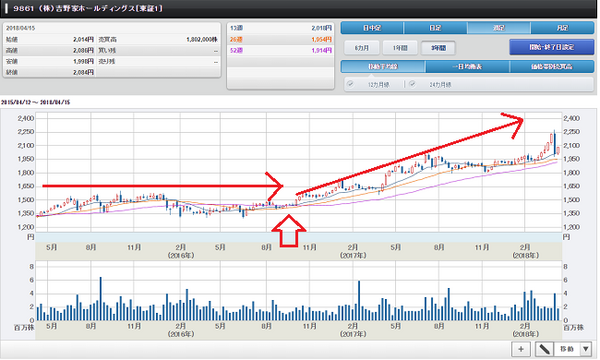This screenshot has height=360, width=600.
Task: Switch to the 月足 monthly chart tab
Action: (x=562, y=28)
